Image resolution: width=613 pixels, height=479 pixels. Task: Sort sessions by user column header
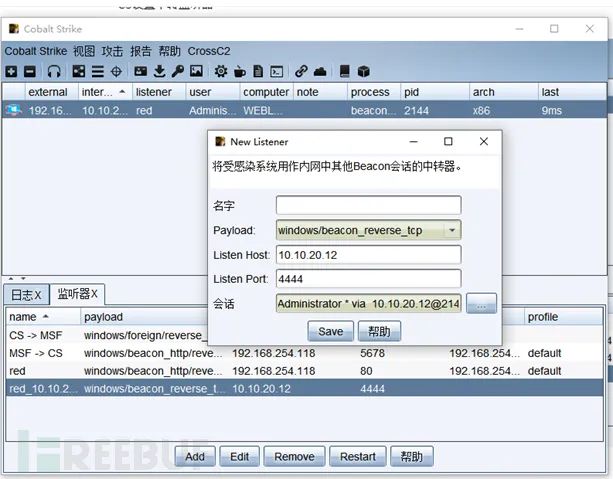click(212, 92)
